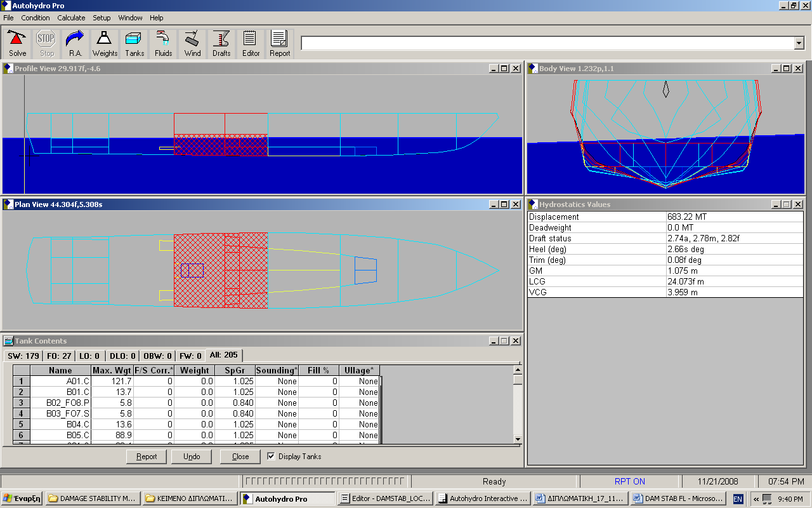Open the Fluids toolbar tool
The width and height of the screenshot is (812, 508).
(163, 43)
